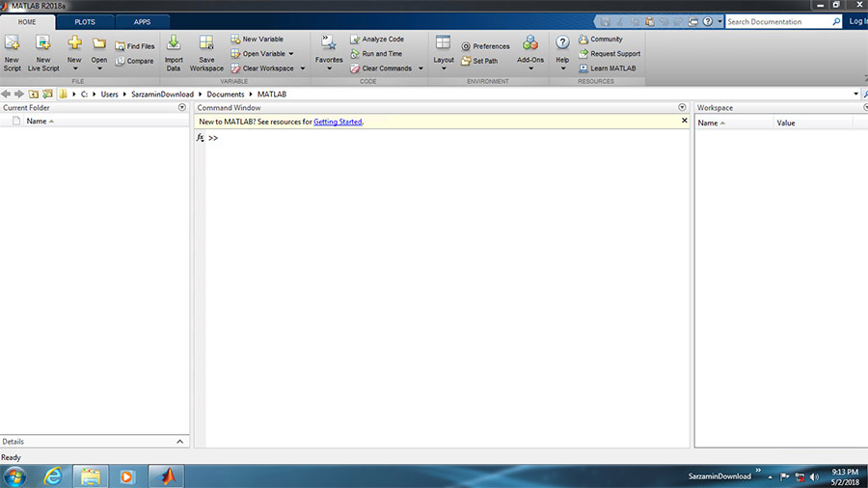Screen dimensions: 868x488
Task: Create a New Script
Action: pos(12,53)
